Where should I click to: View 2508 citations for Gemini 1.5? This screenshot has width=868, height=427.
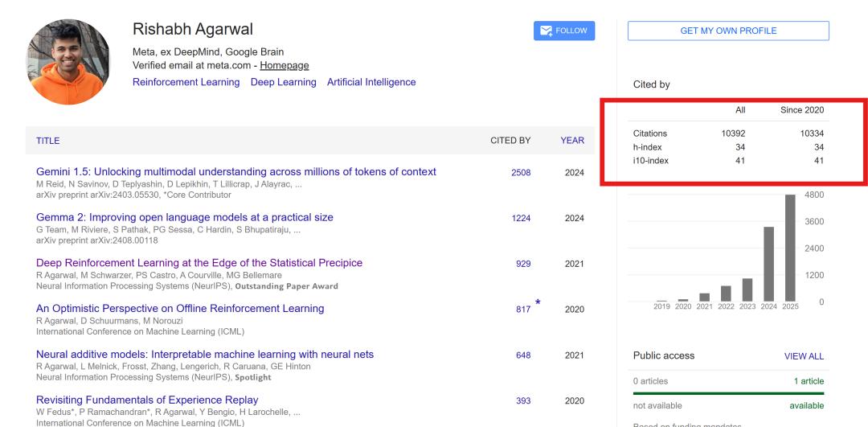521,173
